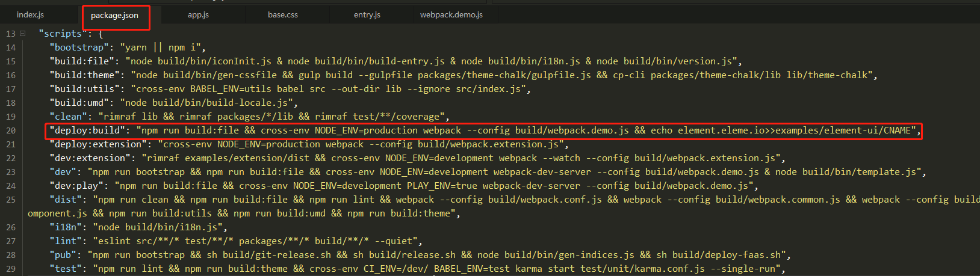Click the "deploy:build" script key
980x276 pixels.
(x=87, y=130)
